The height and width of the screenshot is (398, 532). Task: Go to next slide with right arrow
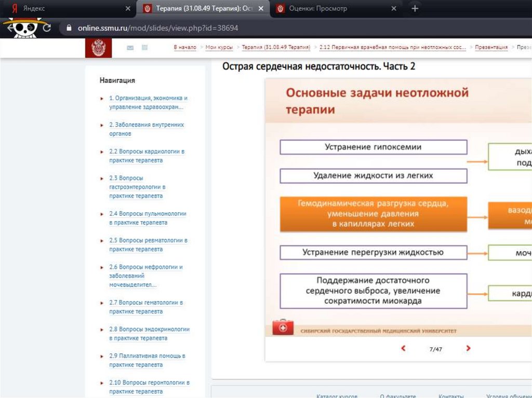(468, 348)
